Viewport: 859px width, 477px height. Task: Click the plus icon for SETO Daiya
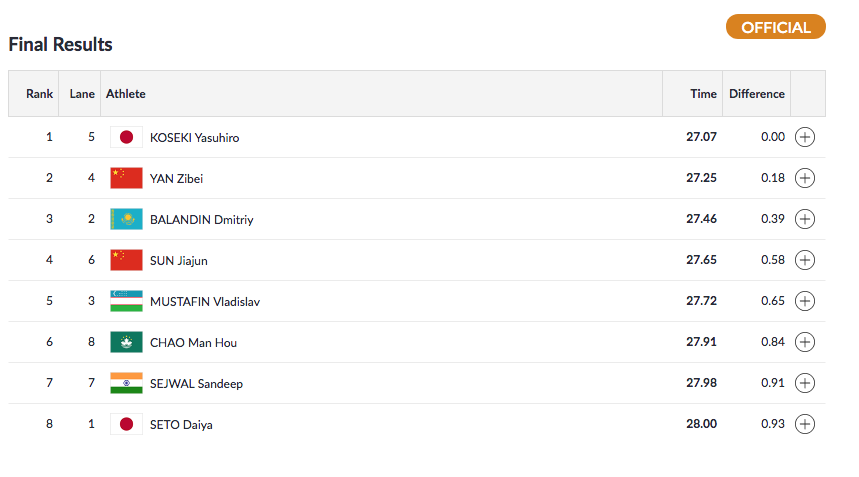(x=805, y=424)
